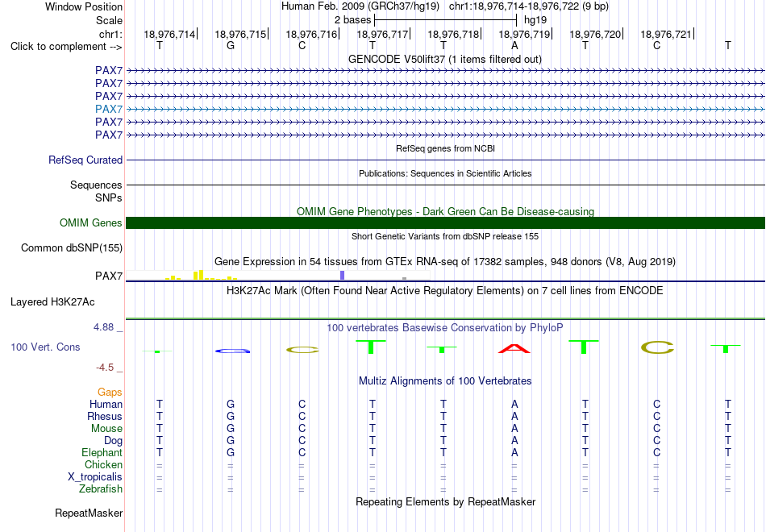Image resolution: width=766 pixels, height=532 pixels.
Task: Open 'Publications: Sequences in Scientific Articles' title
Action: [x=445, y=173]
